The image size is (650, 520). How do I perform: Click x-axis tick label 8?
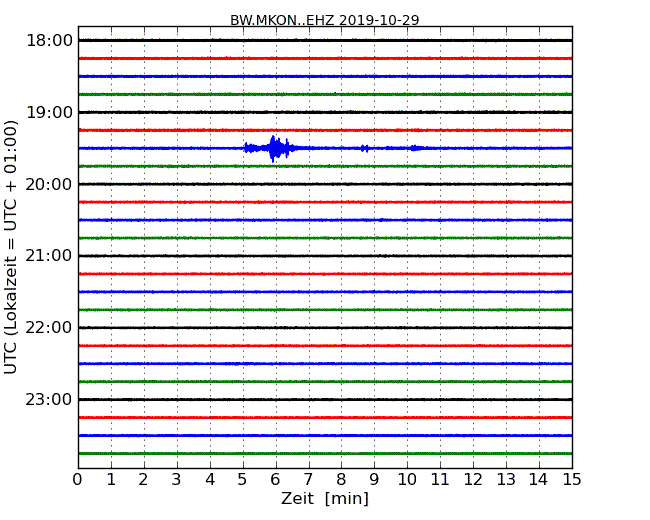[x=341, y=479]
